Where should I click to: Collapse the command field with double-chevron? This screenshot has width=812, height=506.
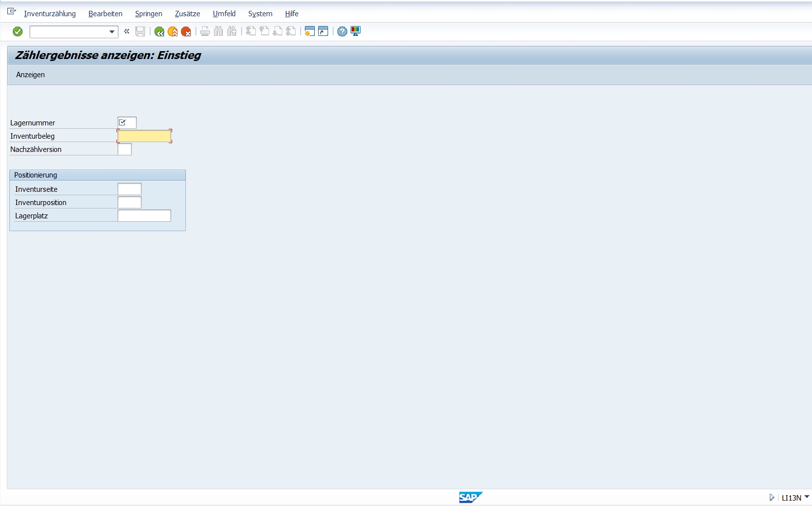click(127, 31)
